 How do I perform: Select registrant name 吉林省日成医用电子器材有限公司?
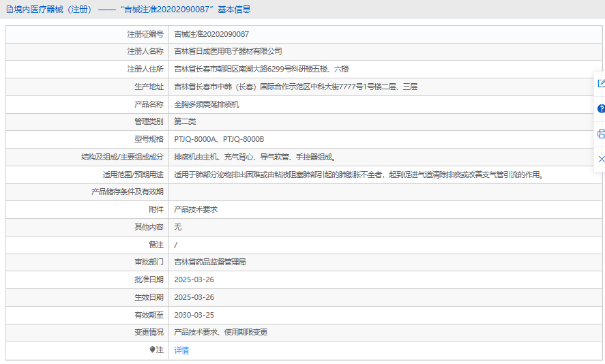pyautogui.click(x=228, y=51)
